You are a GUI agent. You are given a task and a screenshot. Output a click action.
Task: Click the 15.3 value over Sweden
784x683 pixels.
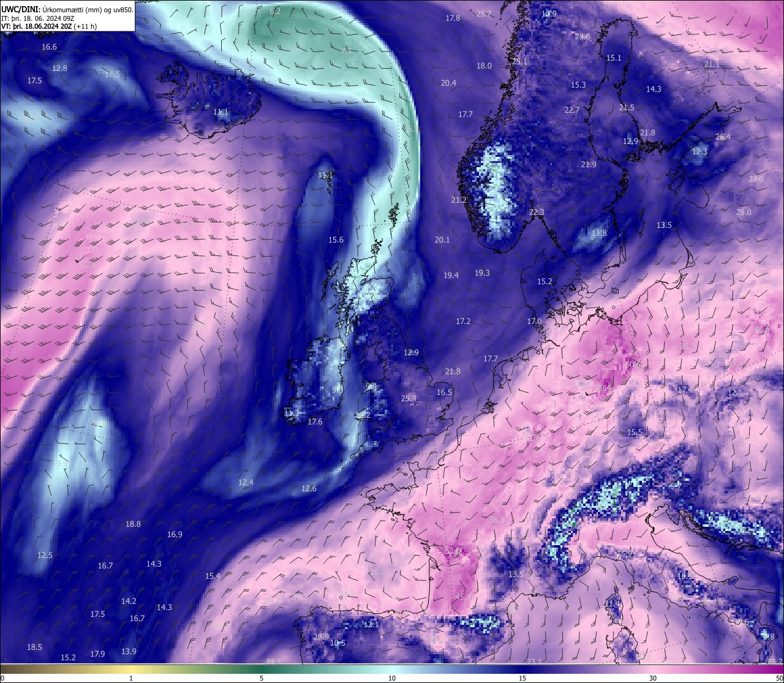[x=578, y=85]
